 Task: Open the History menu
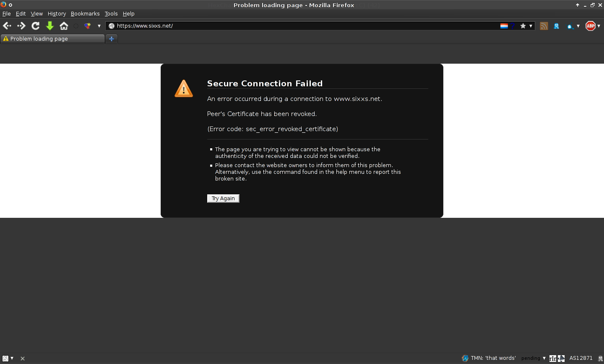(x=57, y=14)
